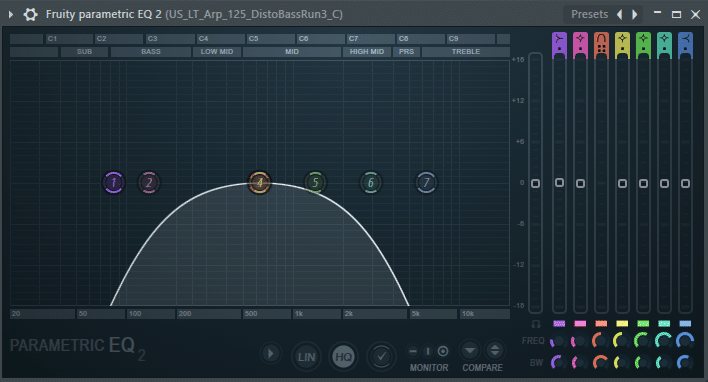
Task: Open plugin options gear icon
Action: pos(30,14)
